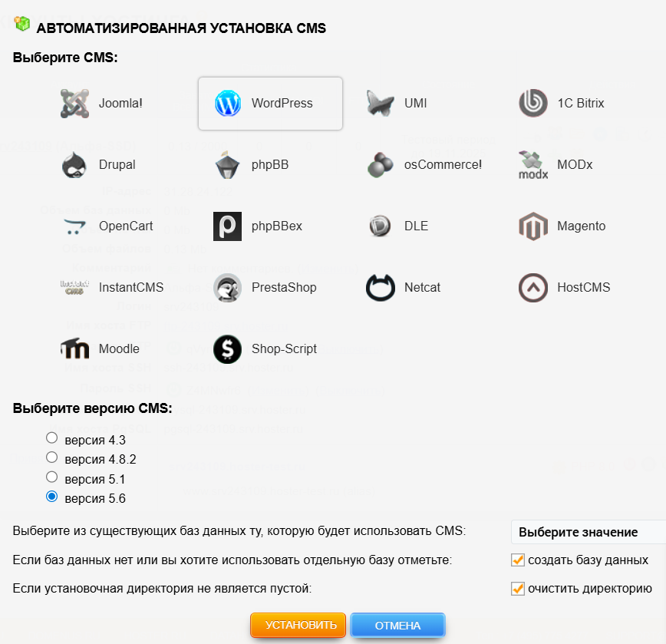Screen dimensions: 666x644
Task: Select the PrestaShop penguin icon
Action: tap(228, 288)
